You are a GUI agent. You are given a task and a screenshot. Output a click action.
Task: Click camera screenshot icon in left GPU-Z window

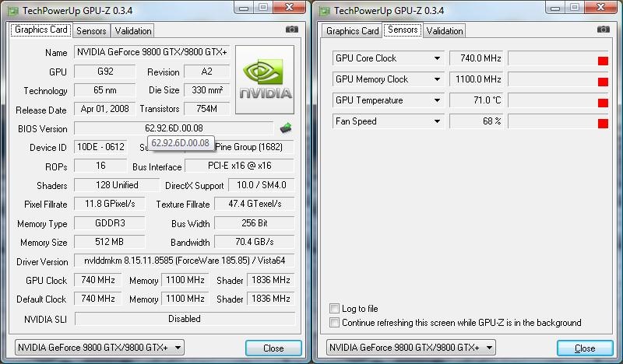point(291,30)
